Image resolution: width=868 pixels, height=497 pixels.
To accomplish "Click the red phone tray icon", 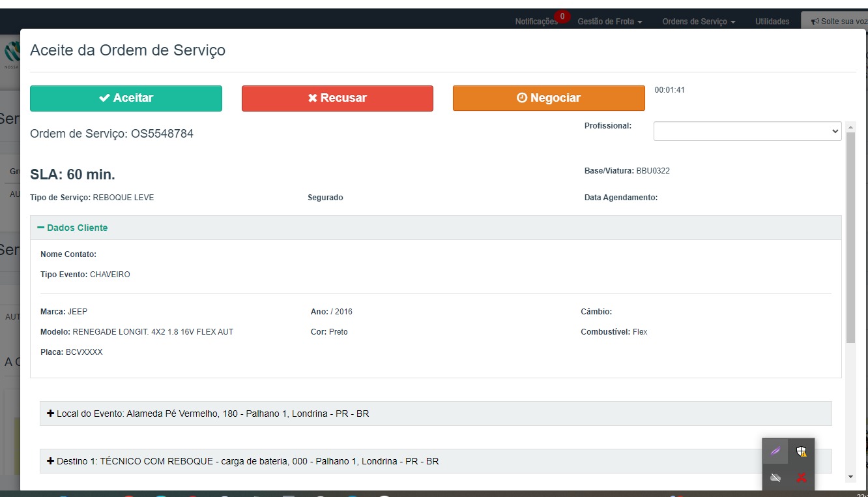I will [802, 478].
